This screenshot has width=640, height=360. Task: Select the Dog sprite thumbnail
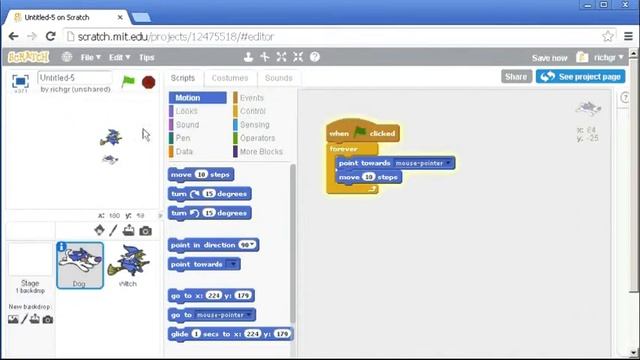[x=80, y=265]
